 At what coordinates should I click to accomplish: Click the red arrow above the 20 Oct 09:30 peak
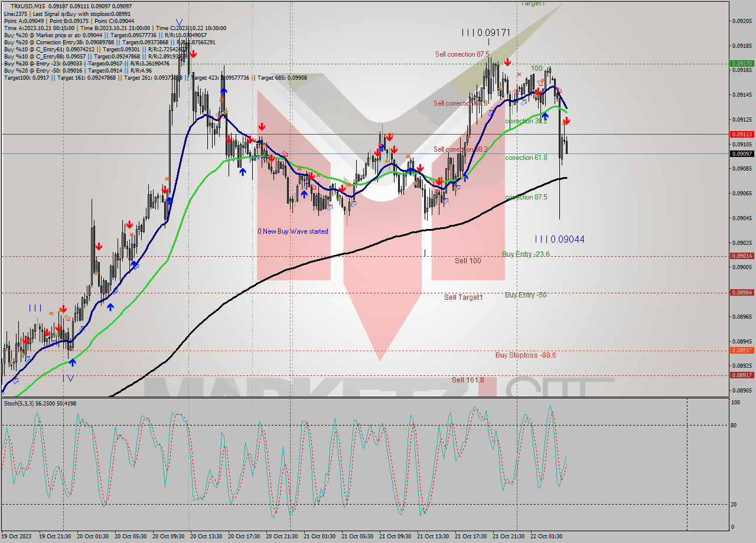(193, 54)
